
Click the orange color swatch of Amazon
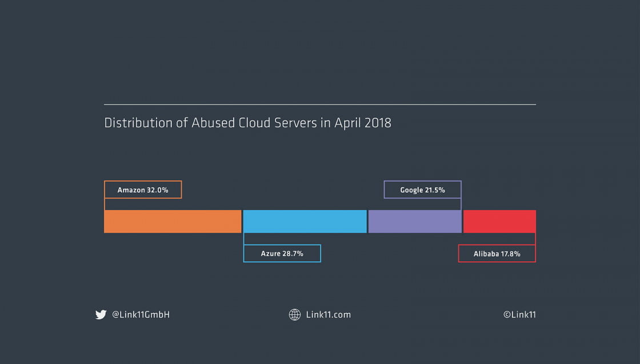[171, 222]
